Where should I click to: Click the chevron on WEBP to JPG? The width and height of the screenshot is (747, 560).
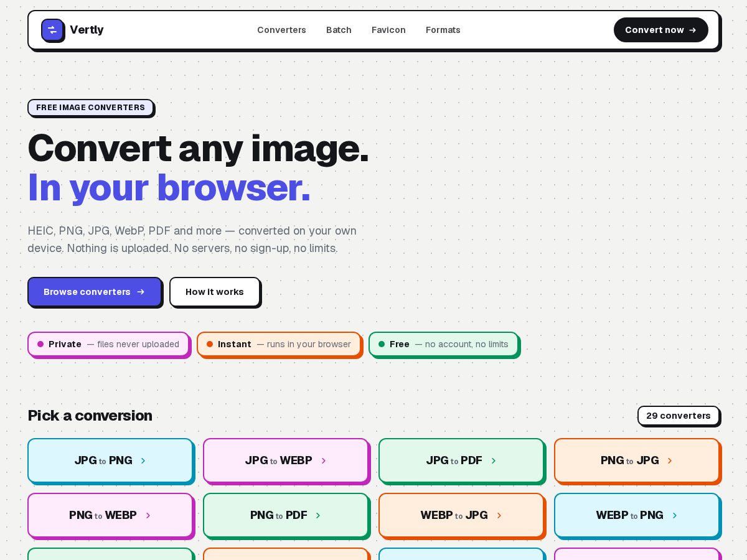pyautogui.click(x=499, y=515)
